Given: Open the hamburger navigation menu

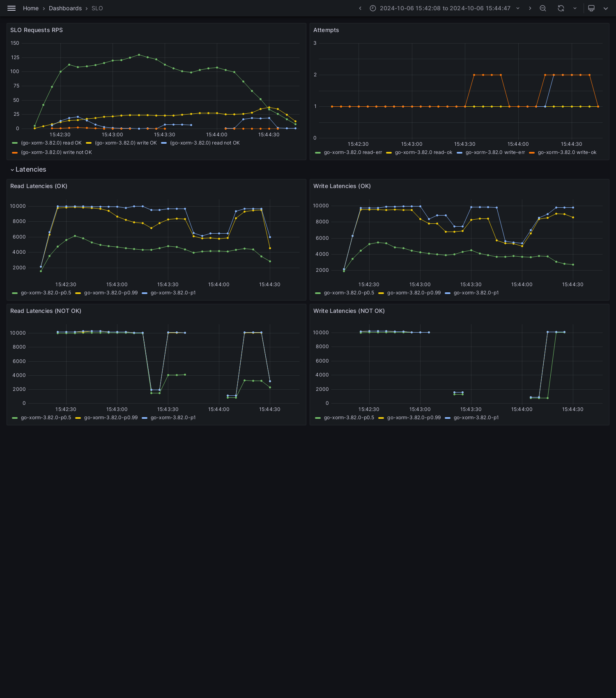Looking at the screenshot, I should (11, 8).
